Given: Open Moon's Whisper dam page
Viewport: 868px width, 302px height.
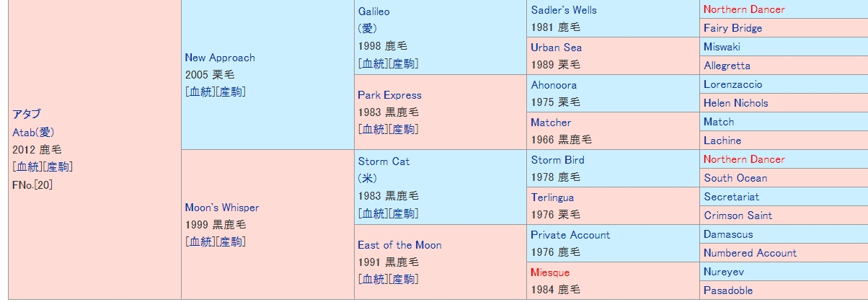Looking at the screenshot, I should pos(221,208).
